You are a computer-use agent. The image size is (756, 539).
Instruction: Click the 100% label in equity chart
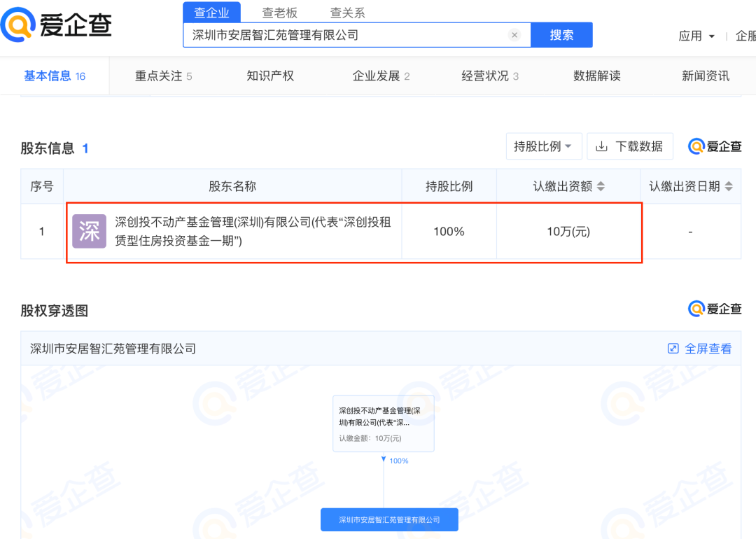399,461
